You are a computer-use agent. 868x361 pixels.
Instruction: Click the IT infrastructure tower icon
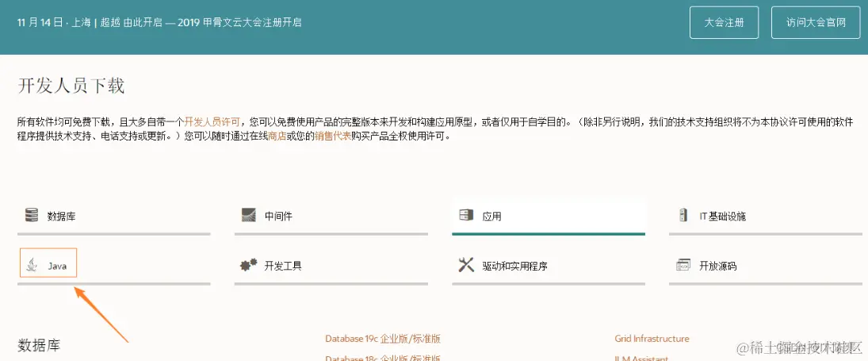tap(683, 215)
